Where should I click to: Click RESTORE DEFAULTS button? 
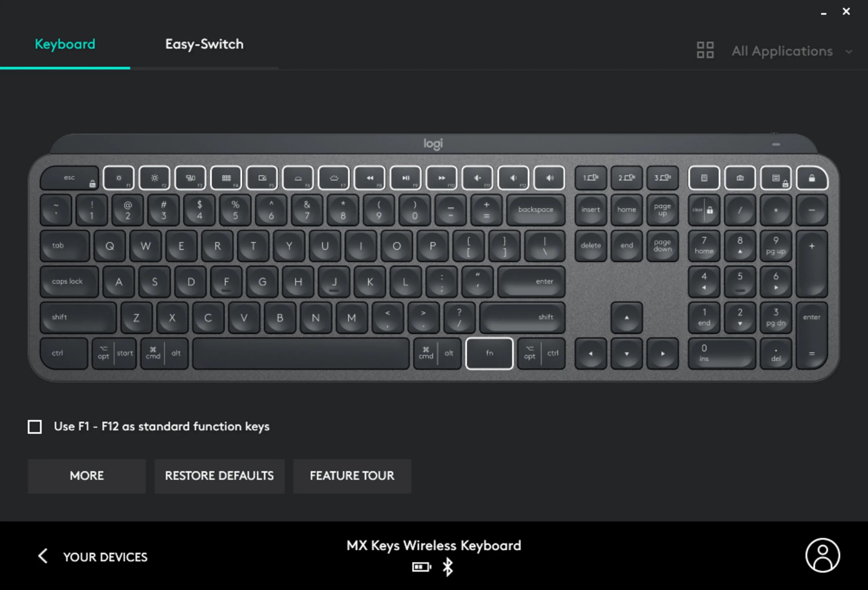pyautogui.click(x=219, y=475)
